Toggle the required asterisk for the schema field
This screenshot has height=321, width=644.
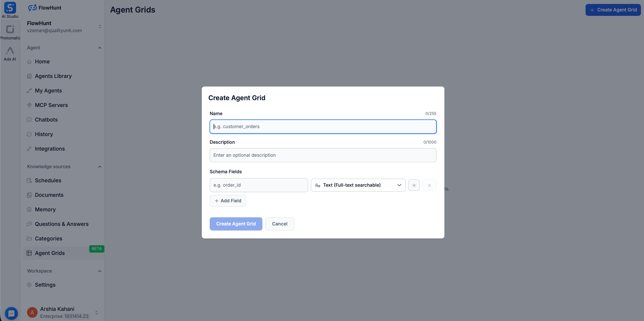pos(414,185)
